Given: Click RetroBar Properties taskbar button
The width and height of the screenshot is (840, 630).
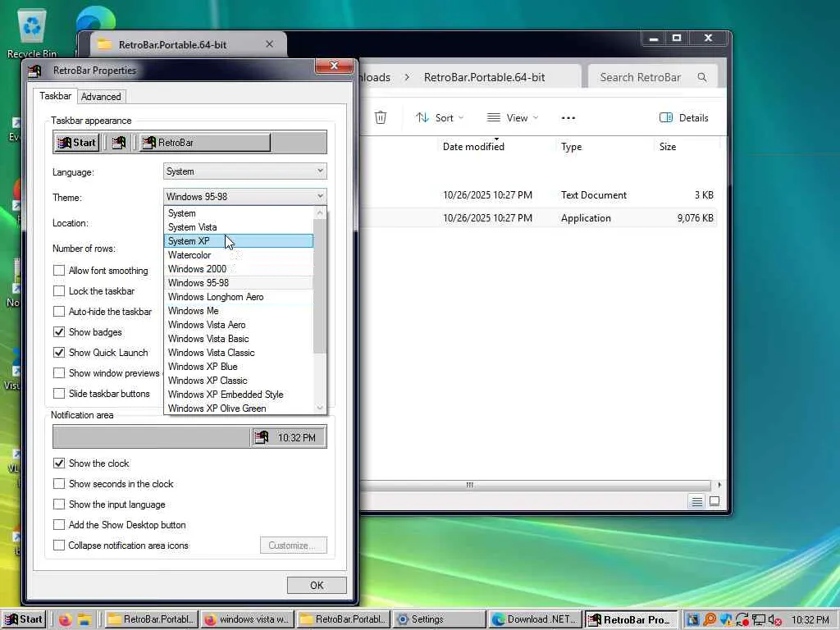Looking at the screenshot, I should click(631, 619).
